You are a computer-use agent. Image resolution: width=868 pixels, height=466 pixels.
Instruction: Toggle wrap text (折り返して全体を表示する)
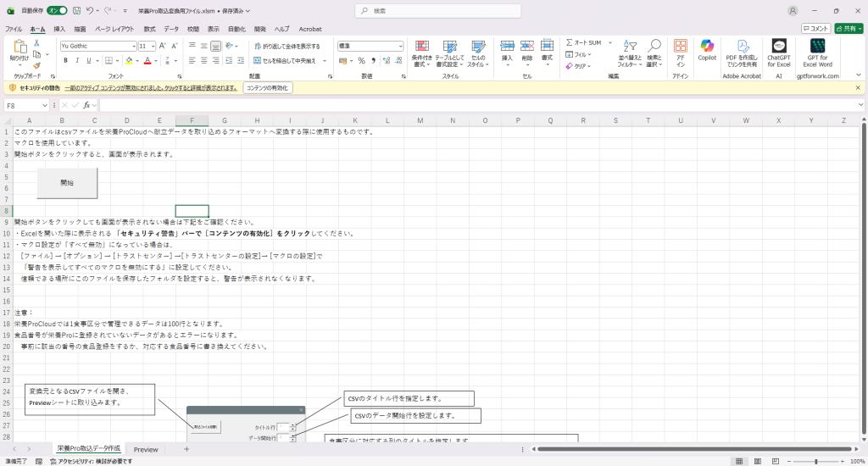(x=287, y=46)
